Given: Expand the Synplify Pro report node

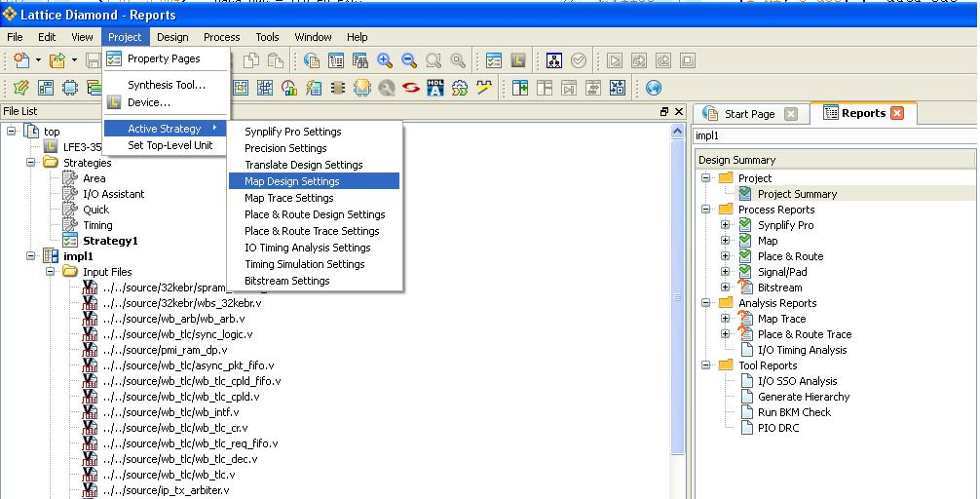Looking at the screenshot, I should point(725,225).
